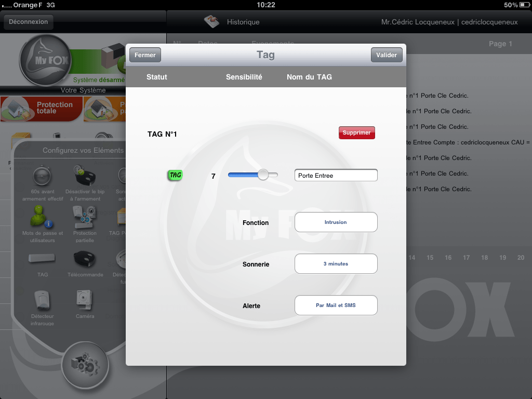Go to history page 20
The height and width of the screenshot is (399, 532).
coord(521,258)
